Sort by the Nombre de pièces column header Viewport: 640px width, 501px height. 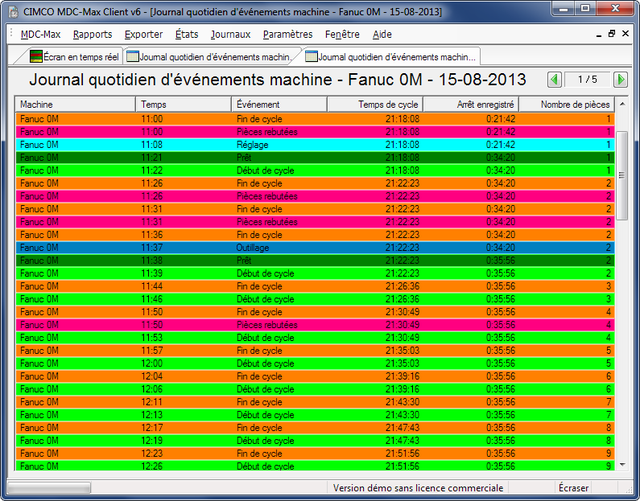567,105
